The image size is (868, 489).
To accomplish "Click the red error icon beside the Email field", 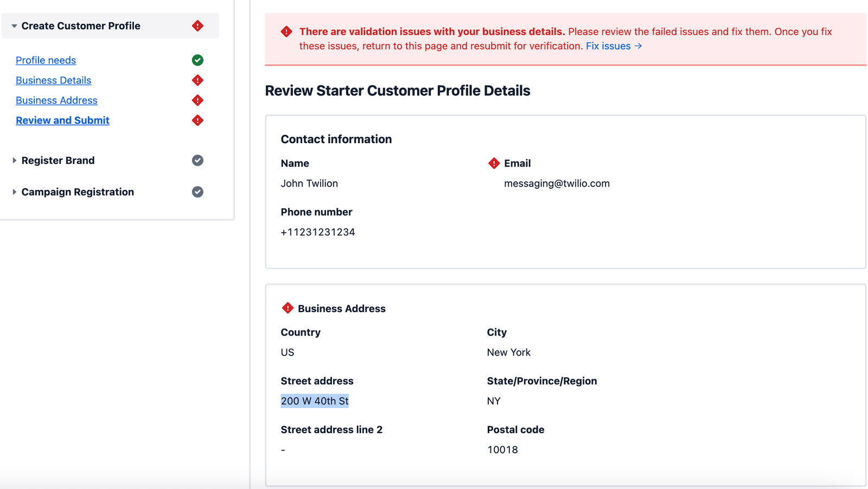I will tap(494, 163).
